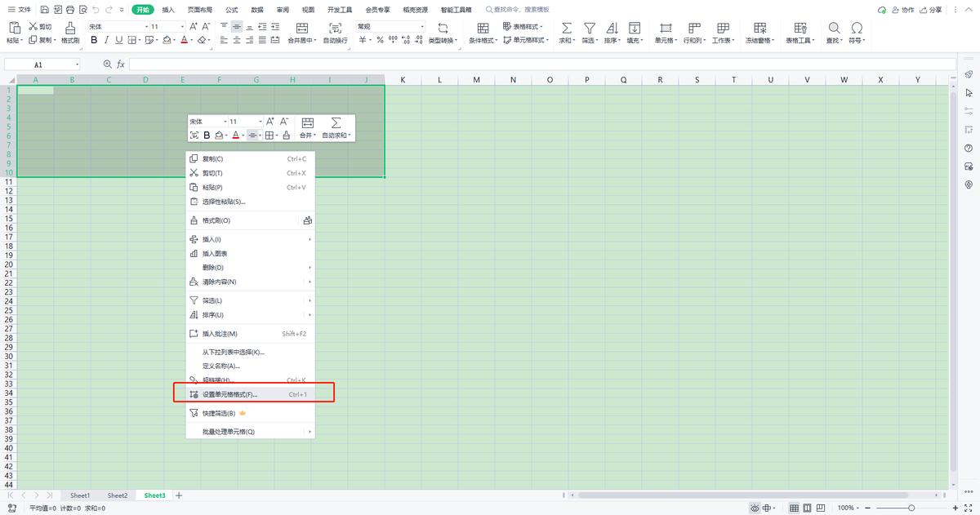Switch to the 插入 ribbon tab
This screenshot has height=515, width=980.
(168, 10)
